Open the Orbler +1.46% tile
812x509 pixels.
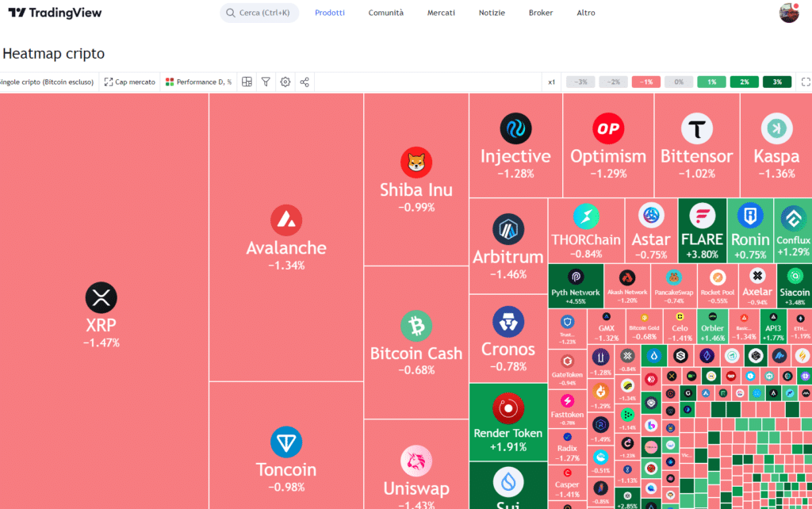point(713,326)
